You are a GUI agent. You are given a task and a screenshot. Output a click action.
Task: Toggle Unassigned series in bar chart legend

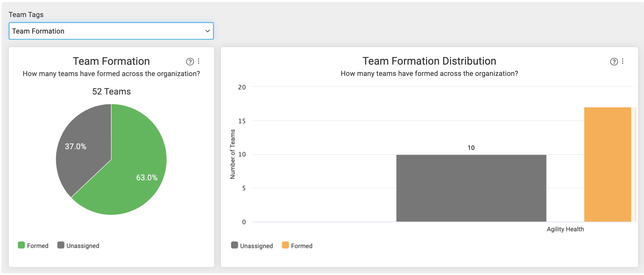pos(252,246)
